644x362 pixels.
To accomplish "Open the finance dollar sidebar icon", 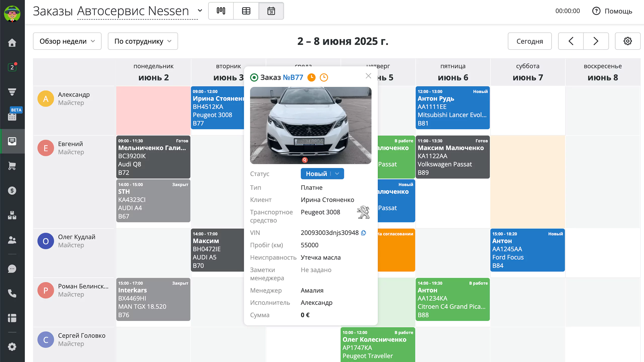I will point(12,191).
